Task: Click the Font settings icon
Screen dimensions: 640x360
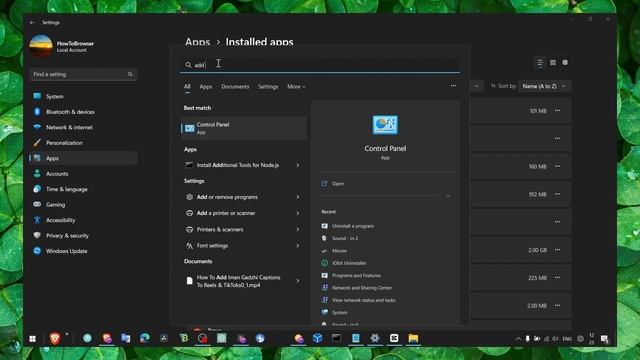Action: click(x=189, y=246)
